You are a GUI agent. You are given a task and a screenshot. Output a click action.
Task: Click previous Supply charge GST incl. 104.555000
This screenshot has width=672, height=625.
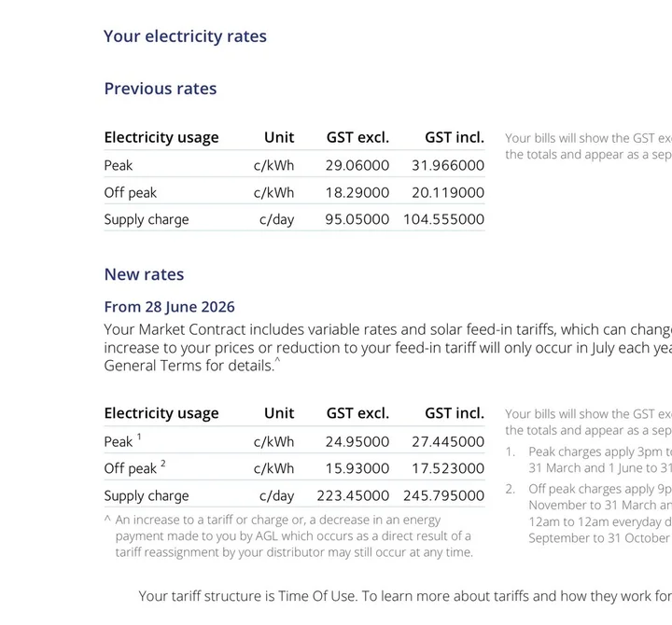pyautogui.click(x=443, y=219)
